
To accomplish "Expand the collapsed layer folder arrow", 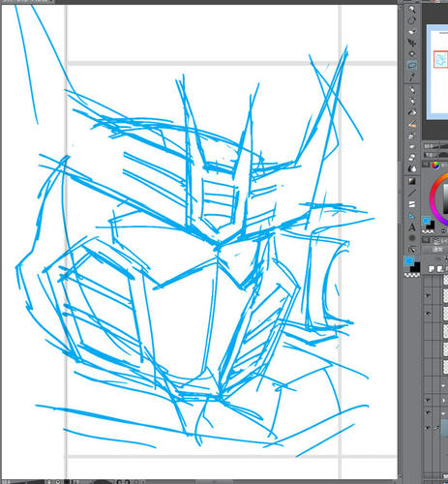I will [444, 400].
